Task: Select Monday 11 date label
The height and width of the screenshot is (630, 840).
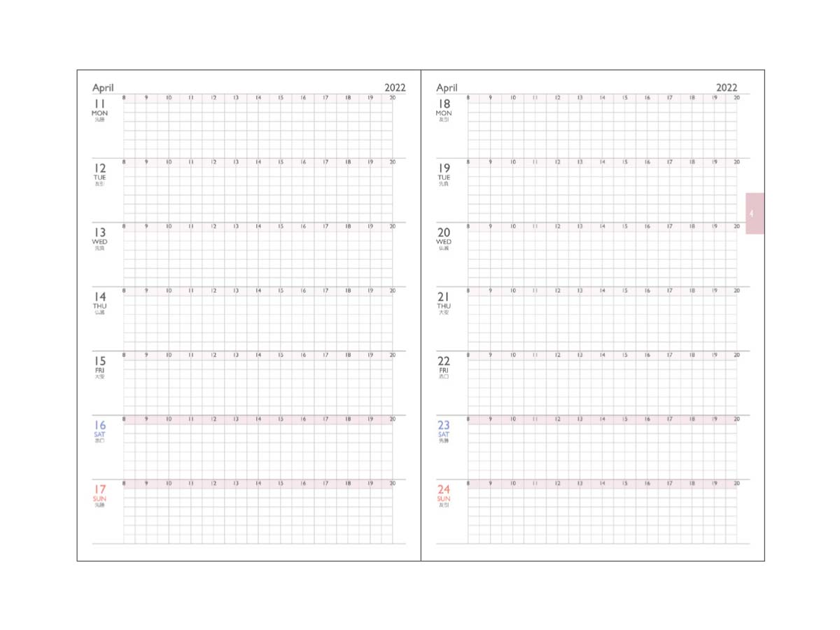Action: click(x=100, y=104)
